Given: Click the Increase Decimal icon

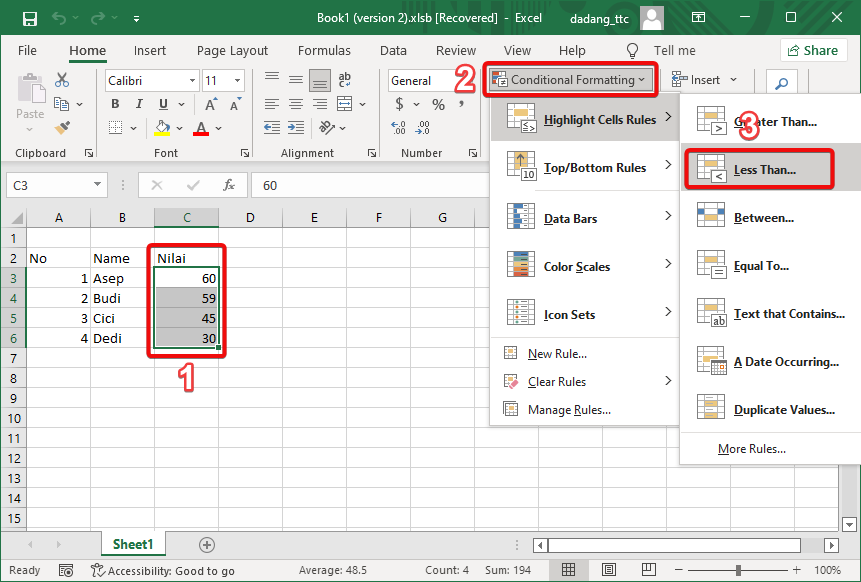Looking at the screenshot, I should (397, 127).
